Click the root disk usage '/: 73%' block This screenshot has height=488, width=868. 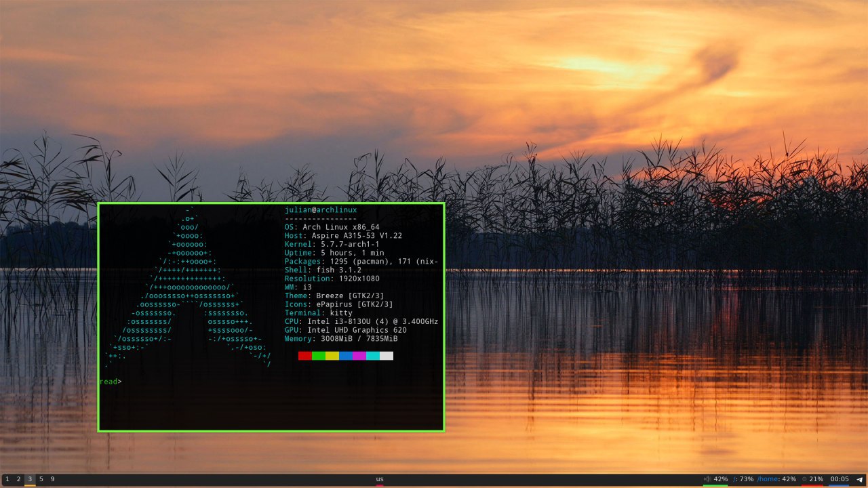743,479
